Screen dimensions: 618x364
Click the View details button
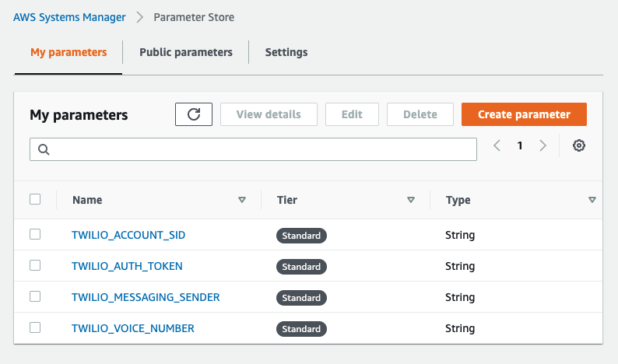click(269, 114)
